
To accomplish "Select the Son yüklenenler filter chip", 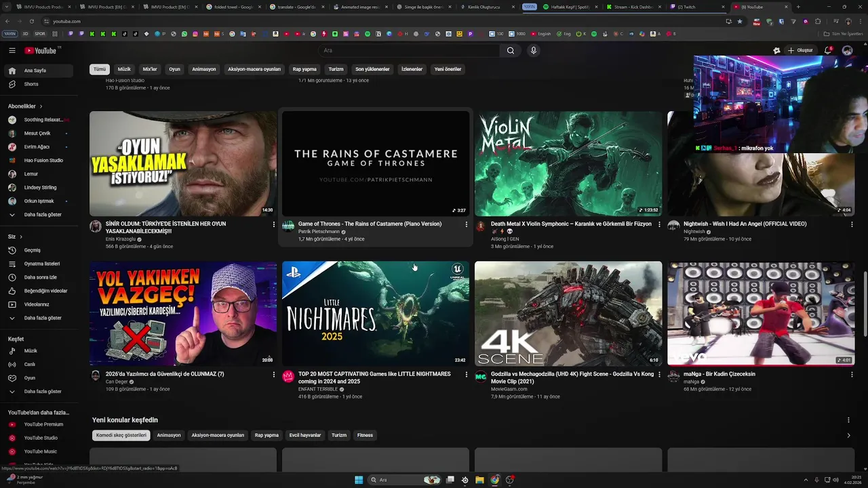I will click(372, 69).
